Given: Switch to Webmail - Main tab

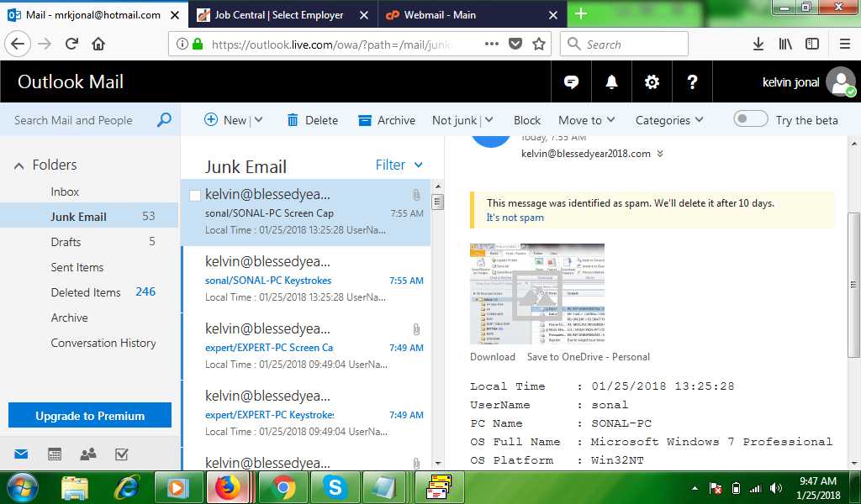Looking at the screenshot, I should coord(473,15).
